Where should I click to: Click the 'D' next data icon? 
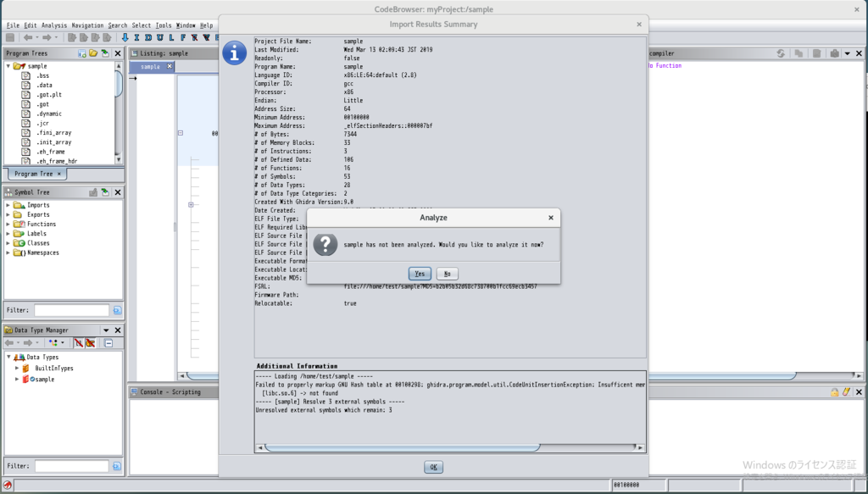(148, 37)
